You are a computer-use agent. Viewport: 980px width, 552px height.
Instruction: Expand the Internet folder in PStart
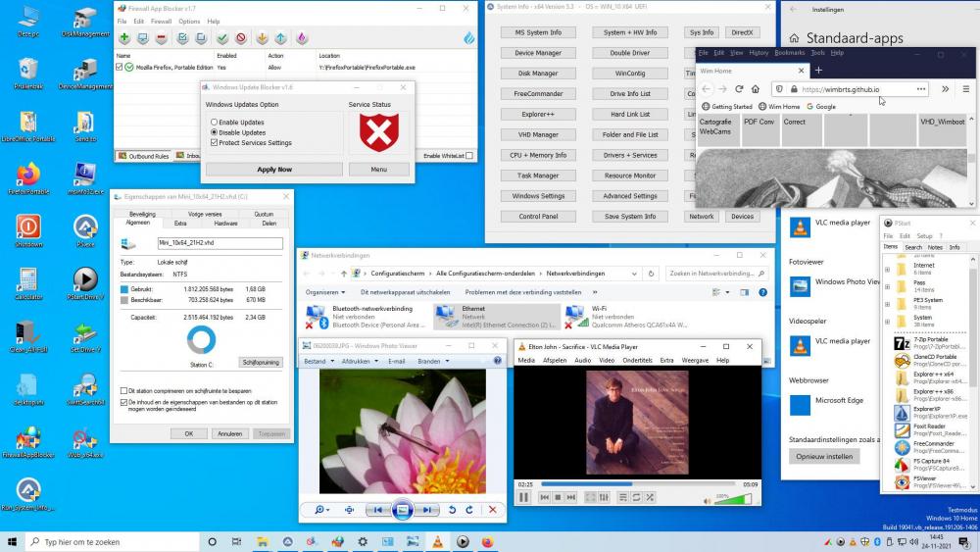pos(887,269)
